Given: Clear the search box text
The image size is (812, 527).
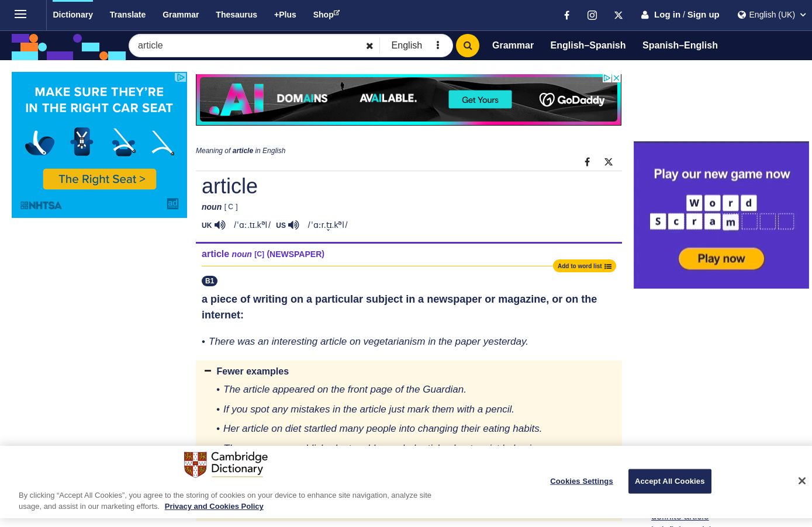Looking at the screenshot, I should coord(369,46).
